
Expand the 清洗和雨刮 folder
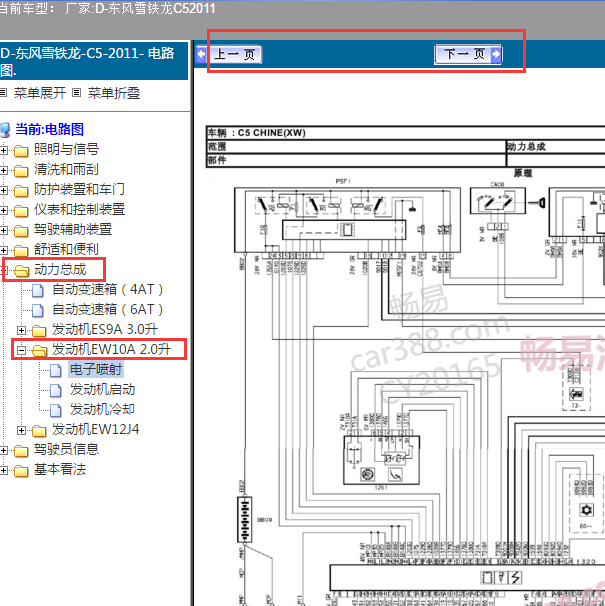(3, 170)
